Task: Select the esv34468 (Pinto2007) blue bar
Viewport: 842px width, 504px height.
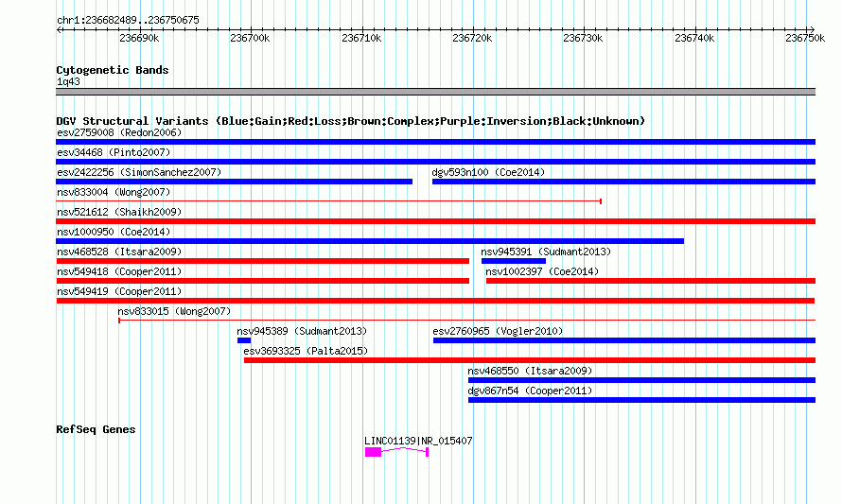Action: click(435, 162)
